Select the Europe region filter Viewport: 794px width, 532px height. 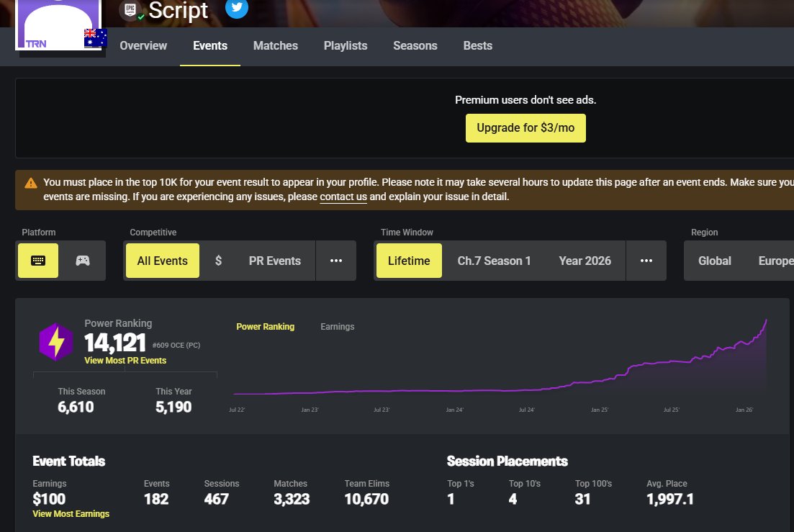pyautogui.click(x=776, y=261)
